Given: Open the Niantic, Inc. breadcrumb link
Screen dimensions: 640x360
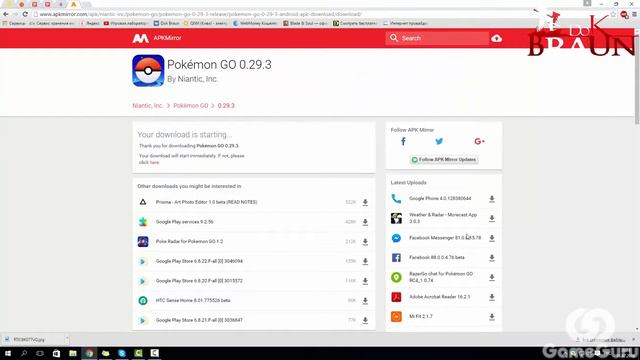Looking at the screenshot, I should coord(148,105).
